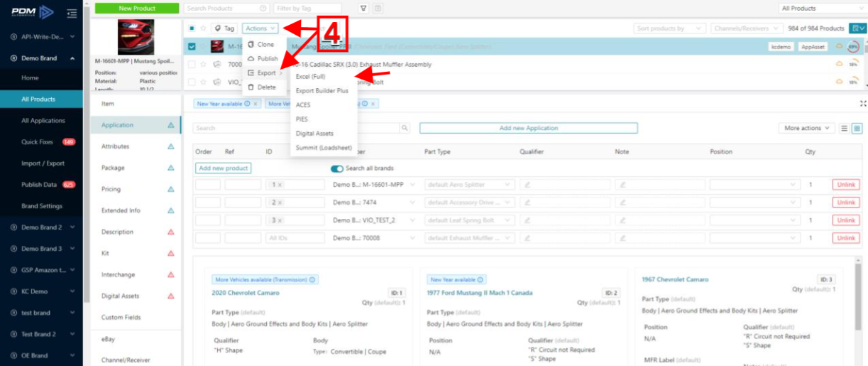Open Import / Export in the sidebar

(x=41, y=163)
